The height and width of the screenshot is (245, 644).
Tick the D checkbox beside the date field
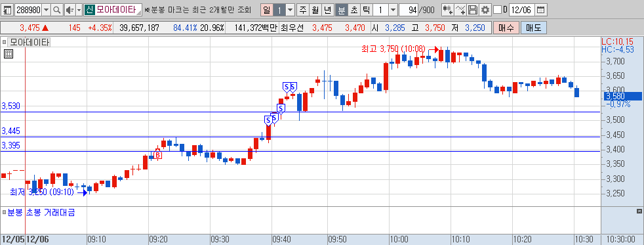click(x=497, y=9)
